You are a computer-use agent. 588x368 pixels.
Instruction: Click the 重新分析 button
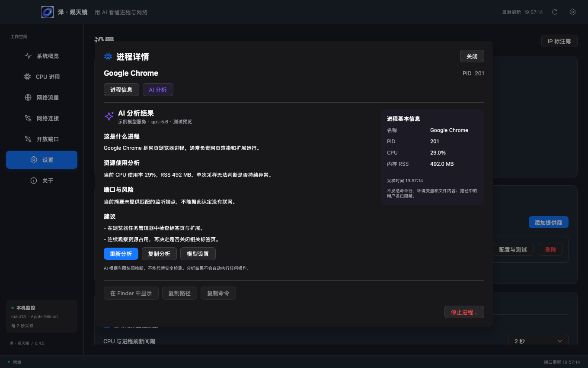(121, 254)
